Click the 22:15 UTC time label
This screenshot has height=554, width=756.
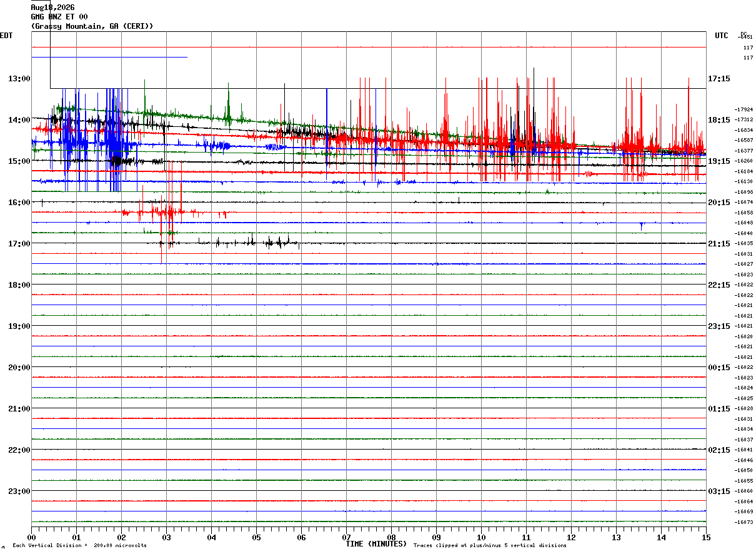point(719,285)
